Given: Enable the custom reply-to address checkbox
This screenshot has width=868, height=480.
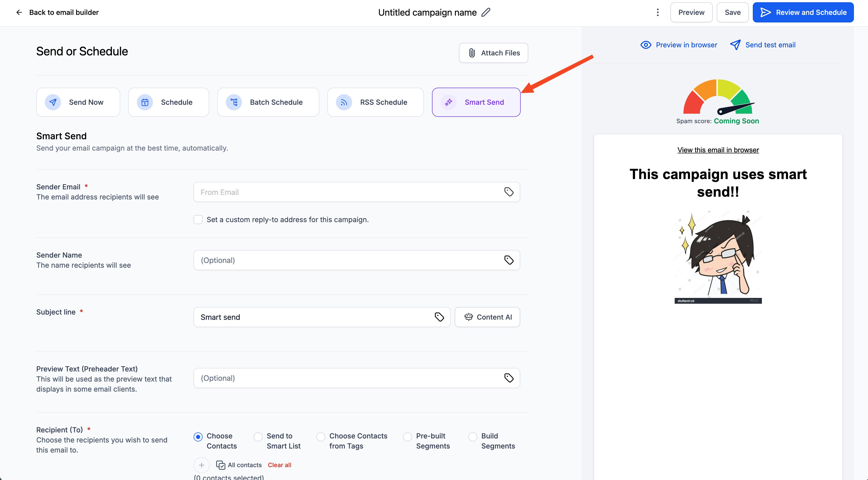Looking at the screenshot, I should pyautogui.click(x=198, y=219).
